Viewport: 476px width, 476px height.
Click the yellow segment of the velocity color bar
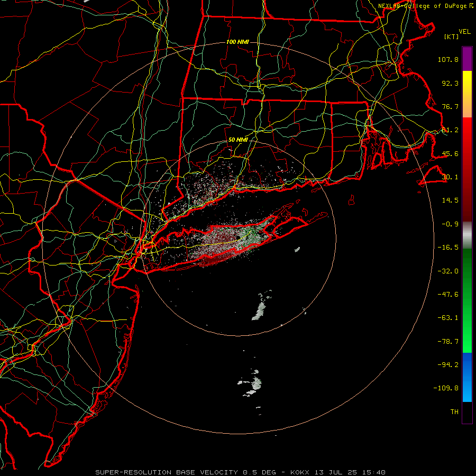467,94
